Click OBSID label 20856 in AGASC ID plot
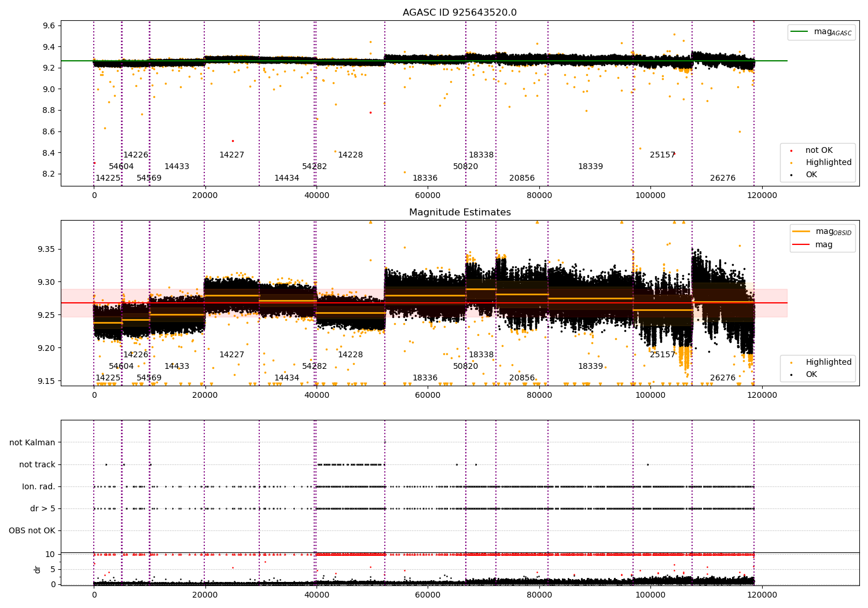Viewport: 868px width, 608px height. pyautogui.click(x=522, y=178)
